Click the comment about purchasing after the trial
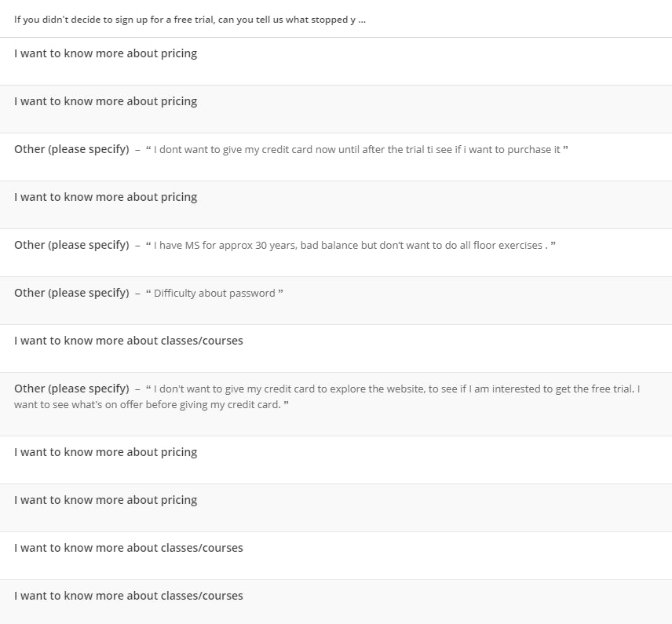 click(357, 149)
